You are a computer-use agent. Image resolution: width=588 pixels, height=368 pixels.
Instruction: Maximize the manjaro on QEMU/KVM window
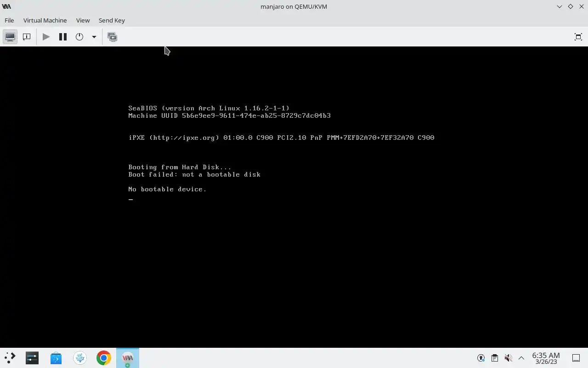[x=570, y=6]
